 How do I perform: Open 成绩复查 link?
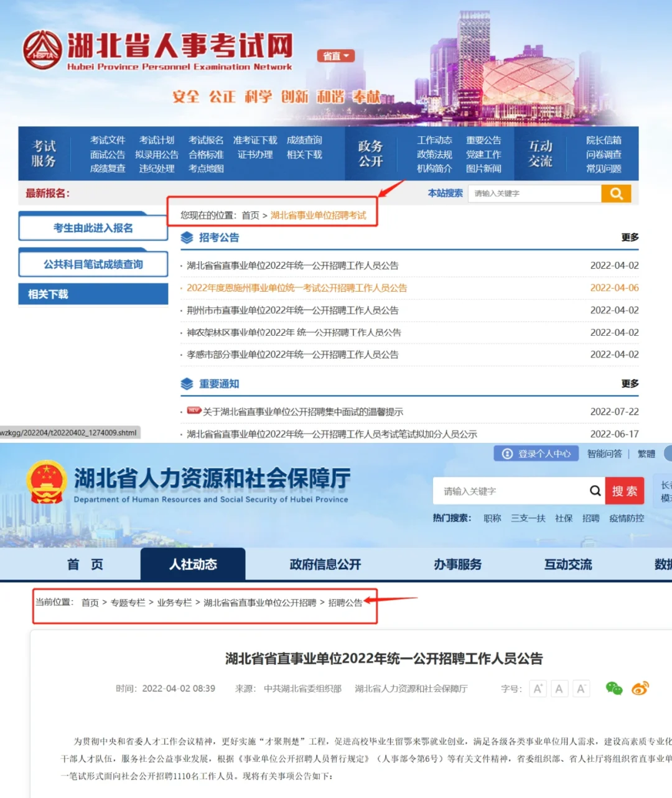click(x=108, y=169)
